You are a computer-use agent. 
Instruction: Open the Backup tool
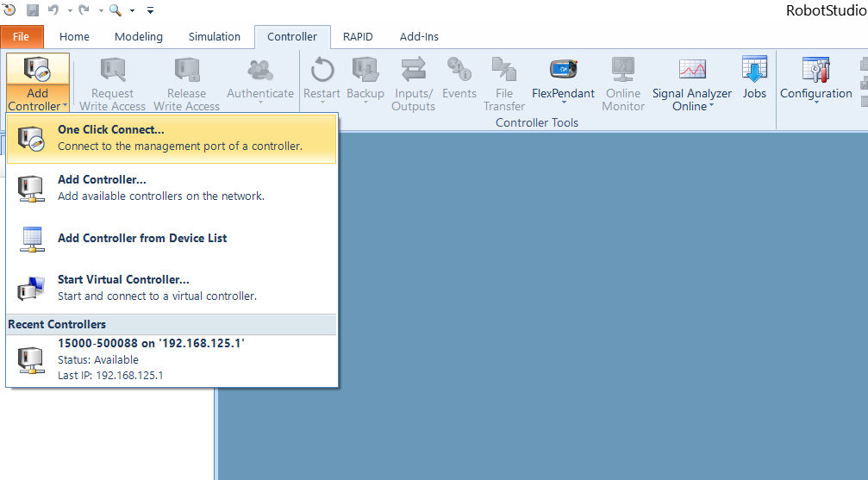365,78
